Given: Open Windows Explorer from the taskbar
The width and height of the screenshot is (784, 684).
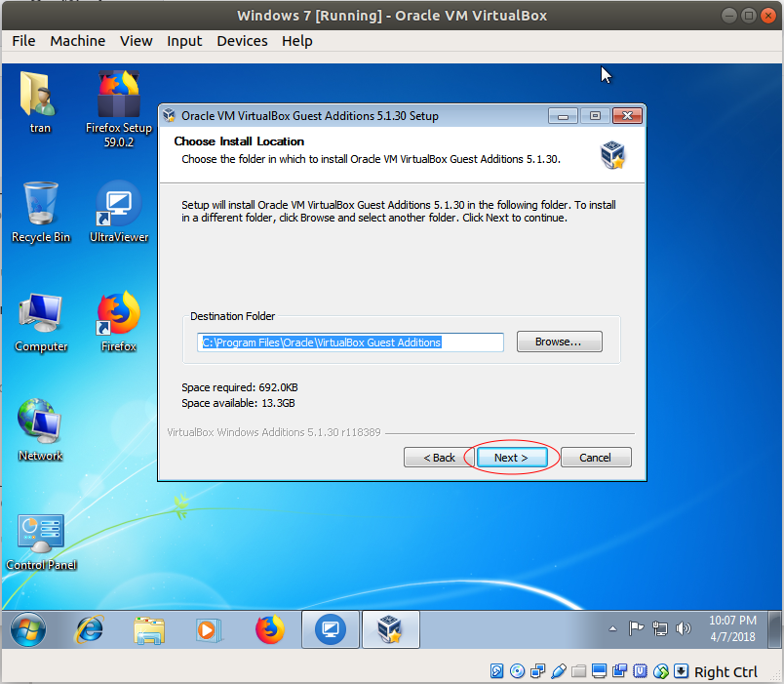Looking at the screenshot, I should 149,629.
